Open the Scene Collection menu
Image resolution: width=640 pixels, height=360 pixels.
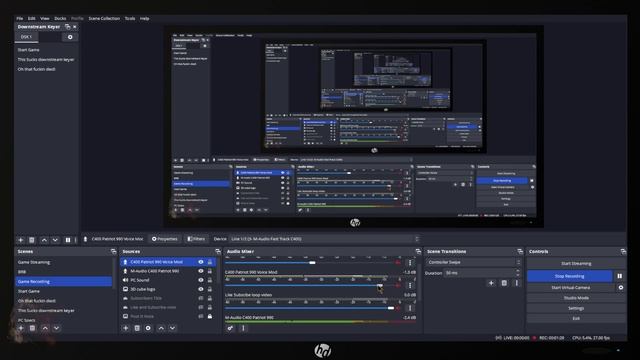[104, 18]
